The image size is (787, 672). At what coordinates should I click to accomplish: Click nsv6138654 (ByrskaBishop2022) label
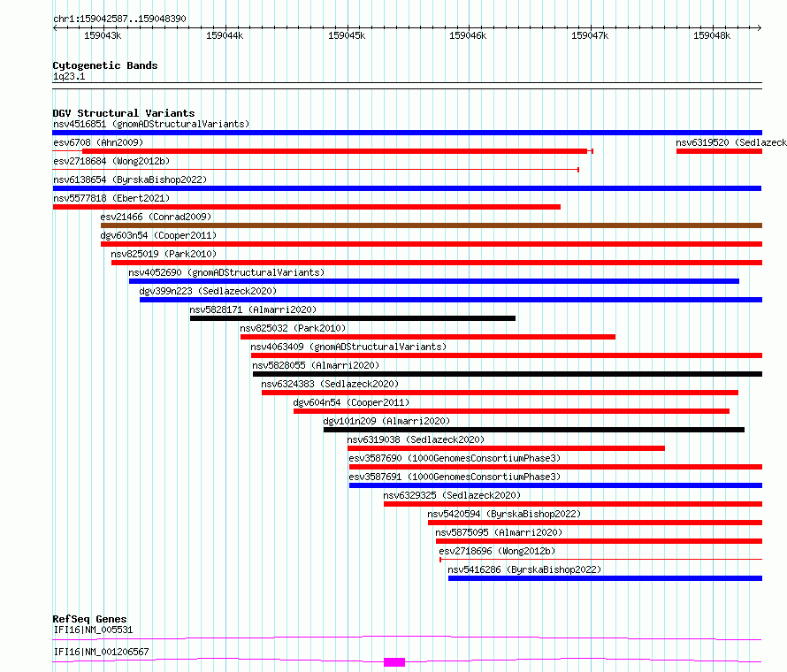click(x=130, y=179)
